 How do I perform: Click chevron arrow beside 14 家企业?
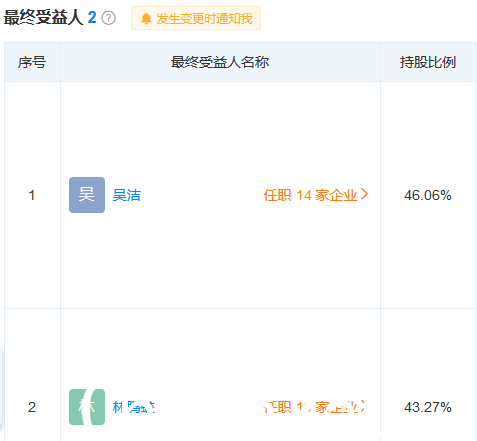[364, 194]
